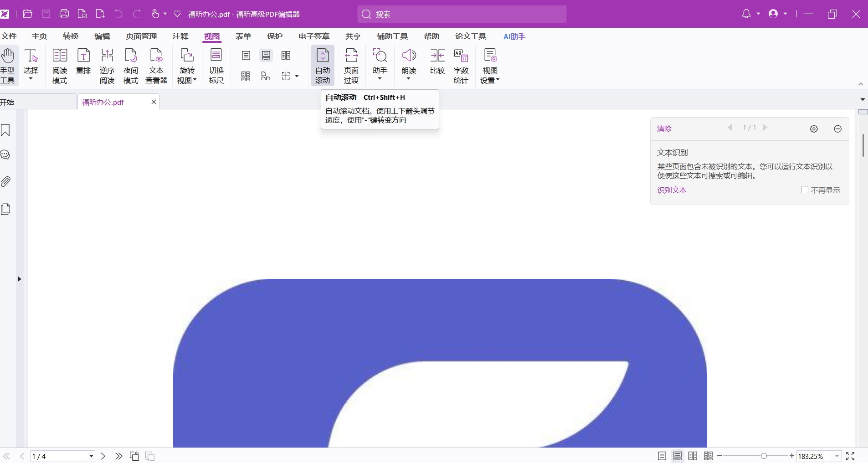The height and width of the screenshot is (463, 868).
Task: Click the Reflow (重排) tool
Action: (83, 62)
